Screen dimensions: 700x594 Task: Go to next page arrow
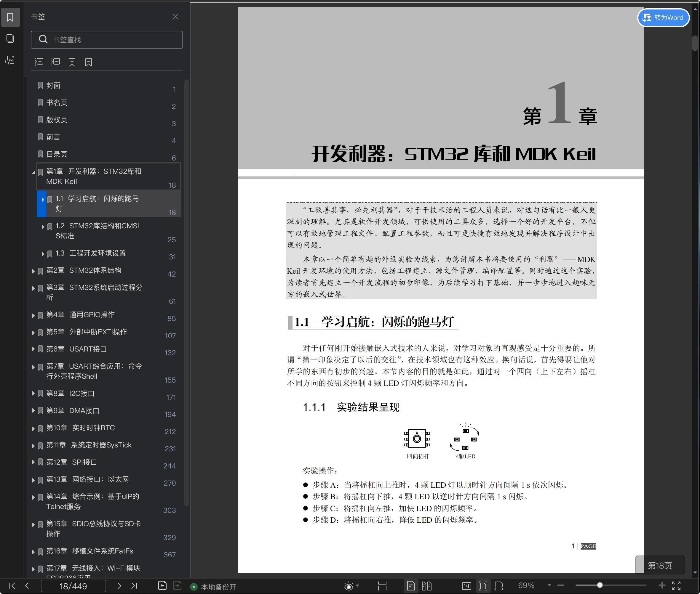[x=119, y=586]
